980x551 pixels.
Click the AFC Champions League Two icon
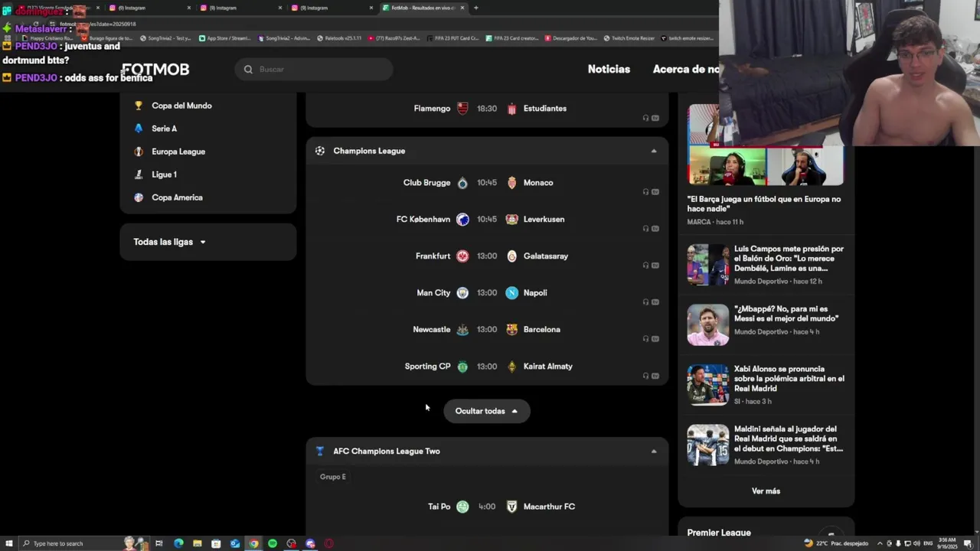pos(320,451)
